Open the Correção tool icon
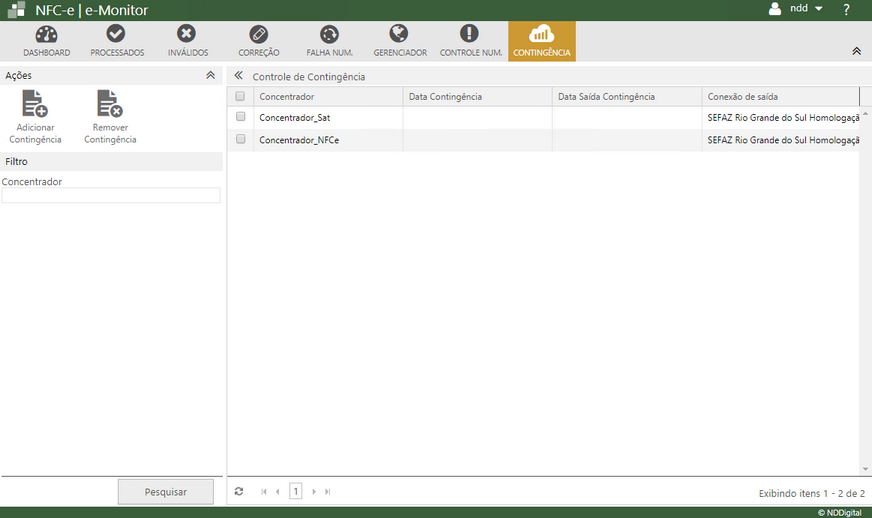 click(258, 35)
